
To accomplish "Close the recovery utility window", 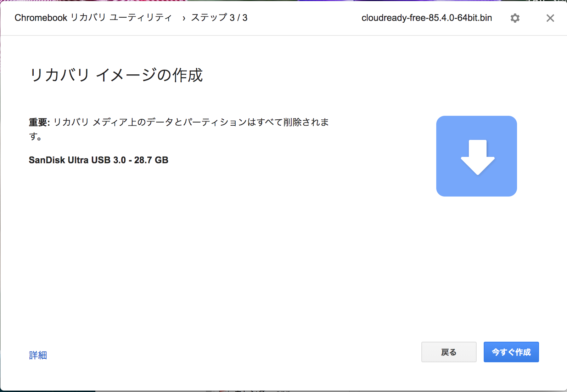I will [x=550, y=18].
